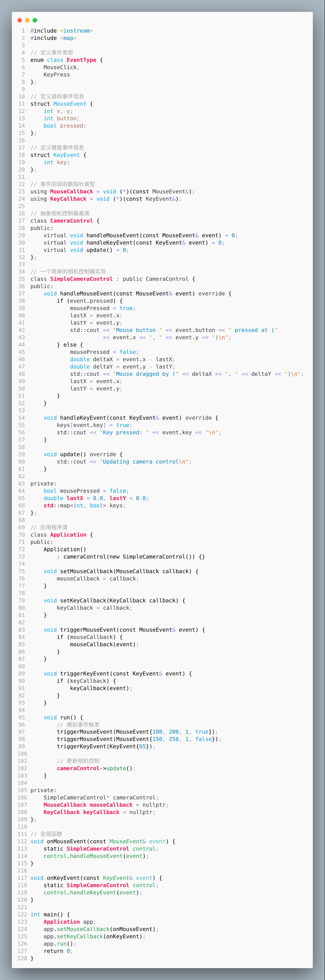Viewport: 325px width, 980px height.
Task: Click 'class CameraControl {' declaration
Action: 65,221
